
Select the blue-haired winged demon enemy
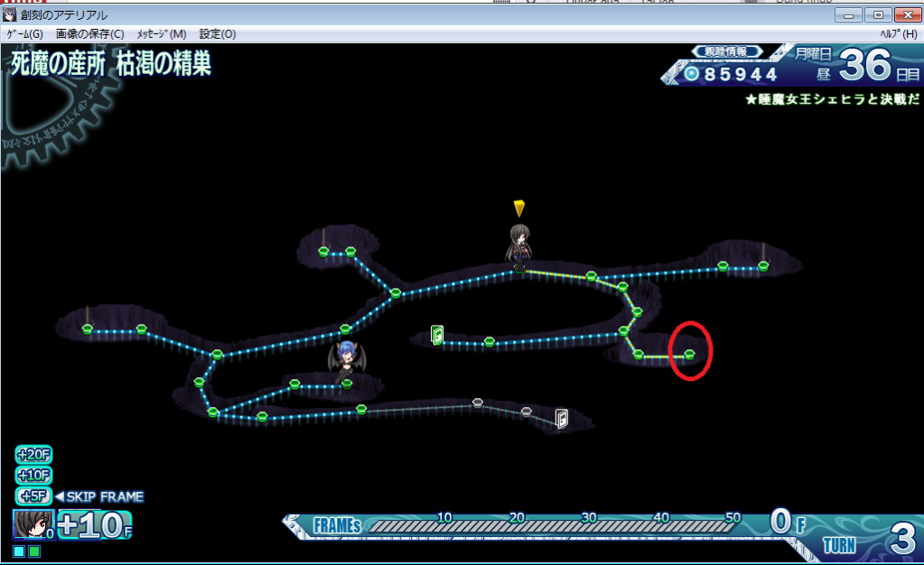pyautogui.click(x=347, y=362)
